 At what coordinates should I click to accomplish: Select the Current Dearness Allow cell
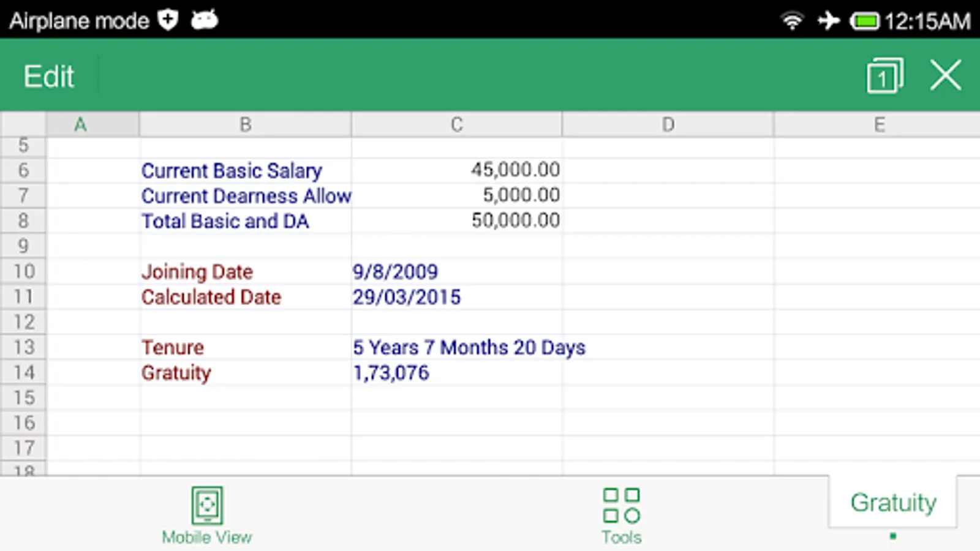point(246,196)
